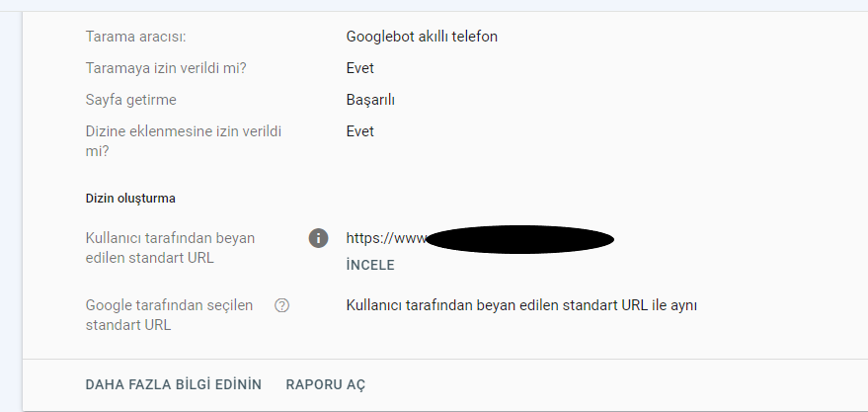Click the Evet value for crawl permission
The image size is (868, 412).
tap(359, 68)
